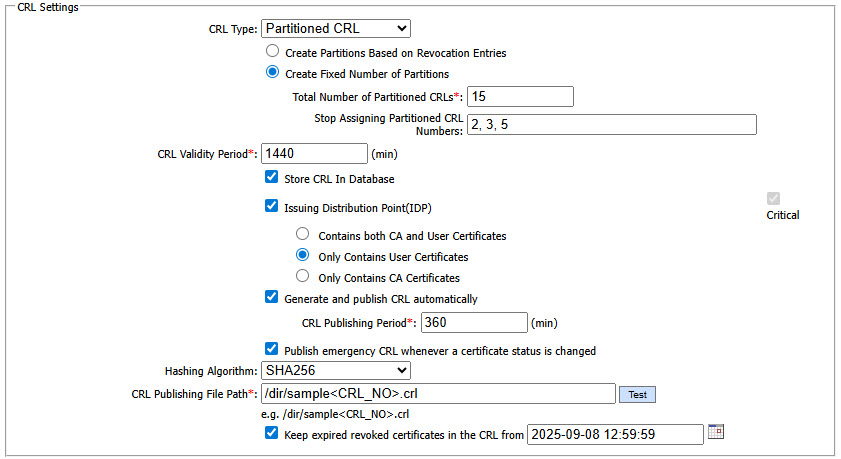Select Only Contains CA Certificates
Viewport: 841px width, 459px height.
[302, 277]
